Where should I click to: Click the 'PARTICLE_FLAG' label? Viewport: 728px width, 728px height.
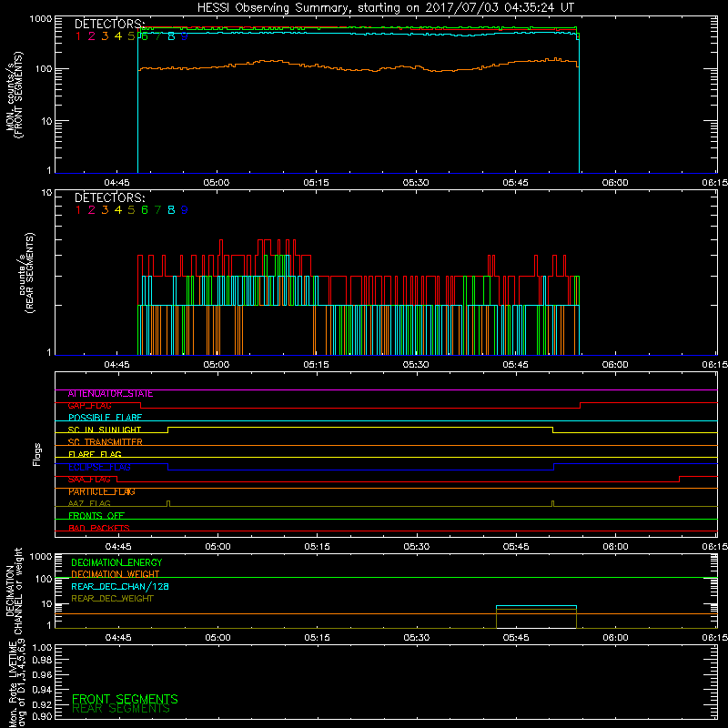[102, 491]
